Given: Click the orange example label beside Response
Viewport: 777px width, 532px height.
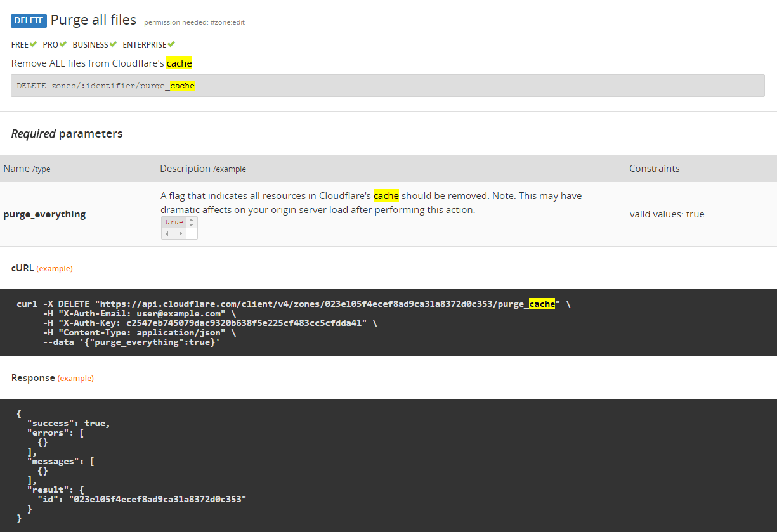Looking at the screenshot, I should 75,379.
